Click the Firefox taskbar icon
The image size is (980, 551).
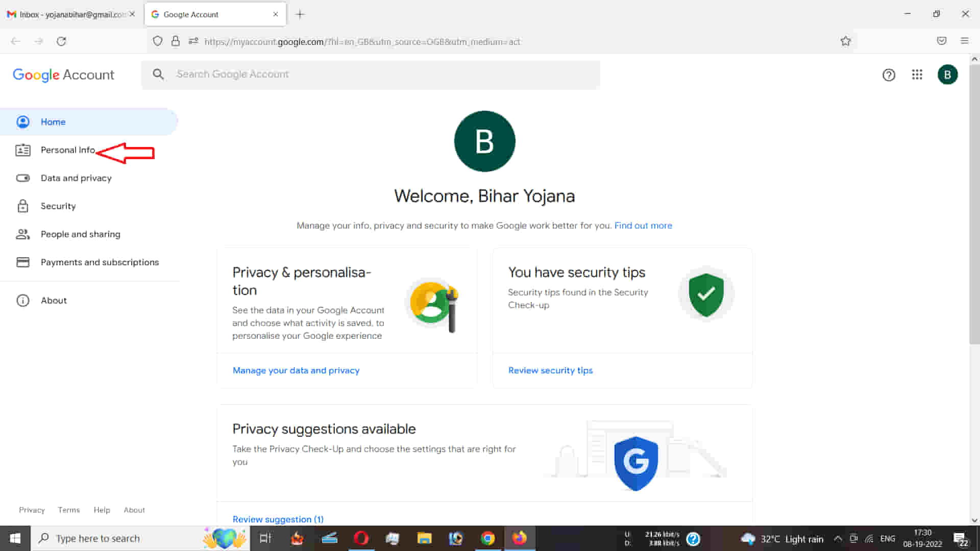520,538
